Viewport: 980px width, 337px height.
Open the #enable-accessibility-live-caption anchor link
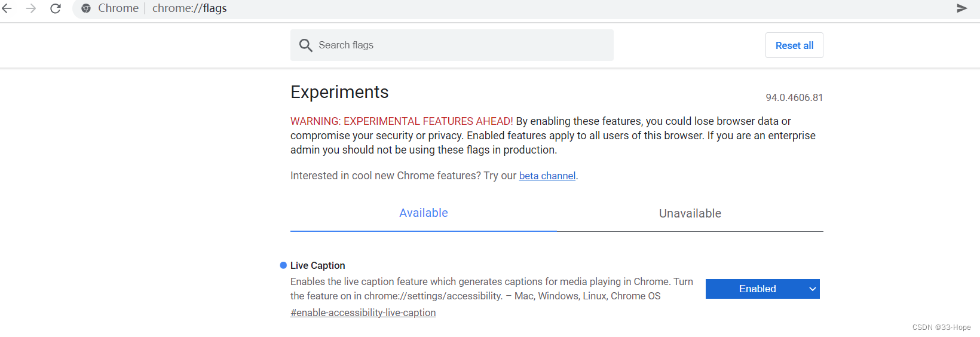(363, 313)
